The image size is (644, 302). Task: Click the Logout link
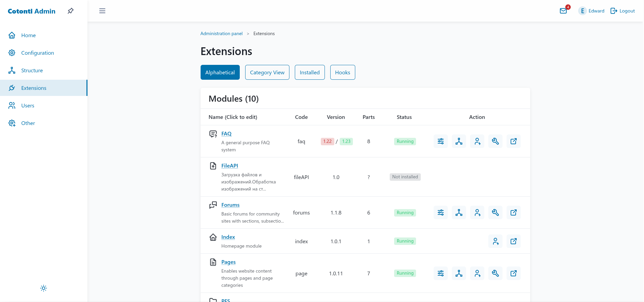click(623, 11)
